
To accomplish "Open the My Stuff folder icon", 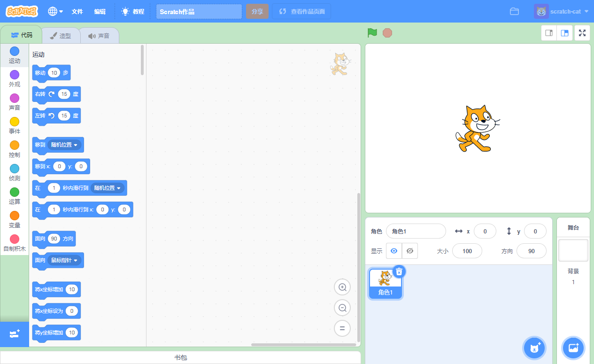I will (515, 11).
